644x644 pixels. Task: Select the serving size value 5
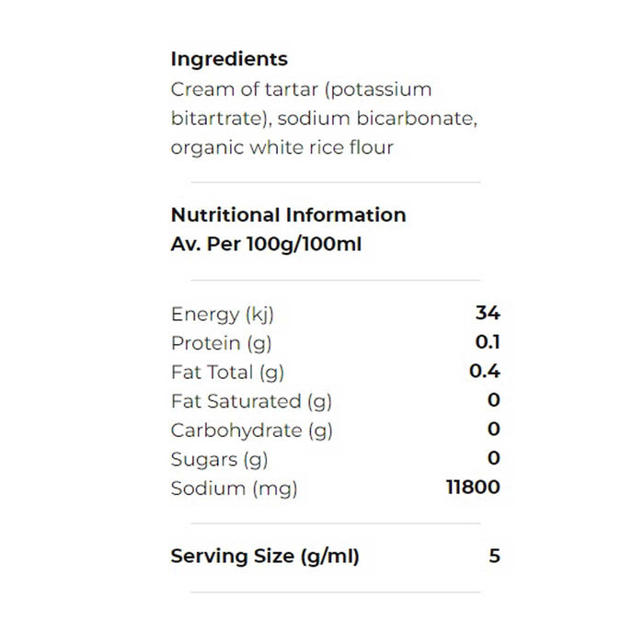point(495,556)
